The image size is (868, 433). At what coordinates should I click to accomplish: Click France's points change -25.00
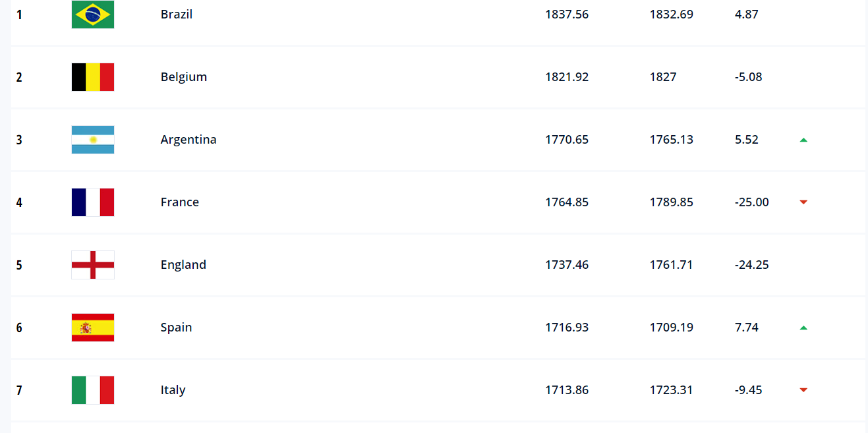click(752, 202)
